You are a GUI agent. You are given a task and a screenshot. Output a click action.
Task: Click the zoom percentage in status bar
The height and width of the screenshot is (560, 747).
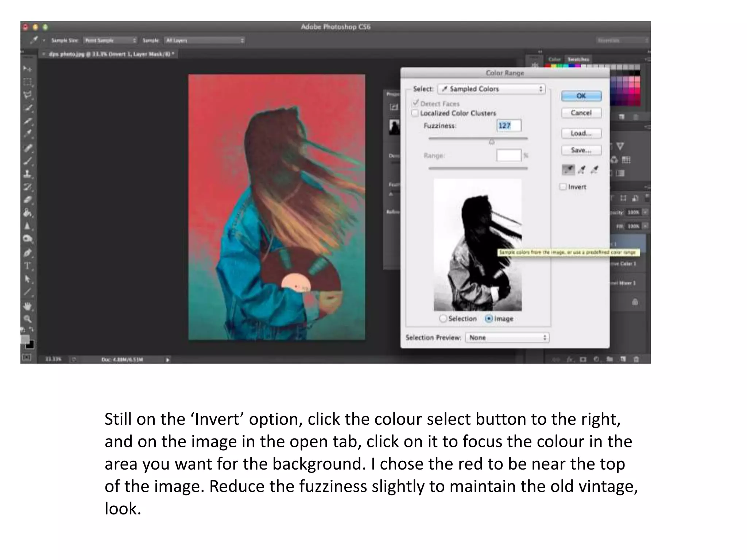(x=53, y=359)
